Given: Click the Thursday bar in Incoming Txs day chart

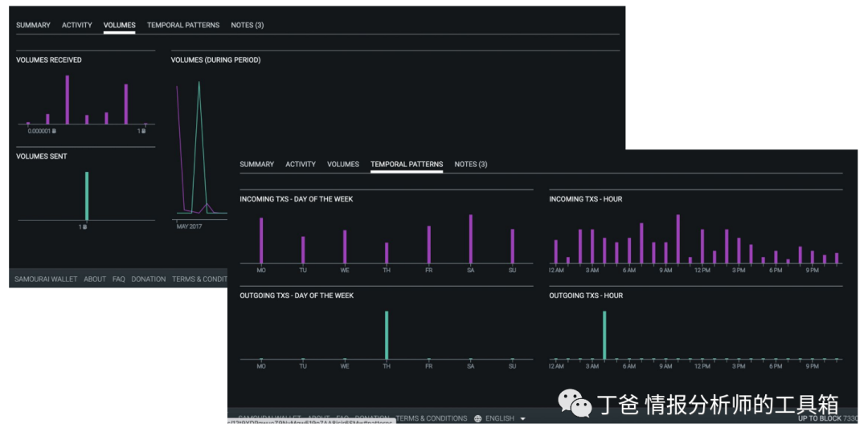Looking at the screenshot, I should coord(387,253).
